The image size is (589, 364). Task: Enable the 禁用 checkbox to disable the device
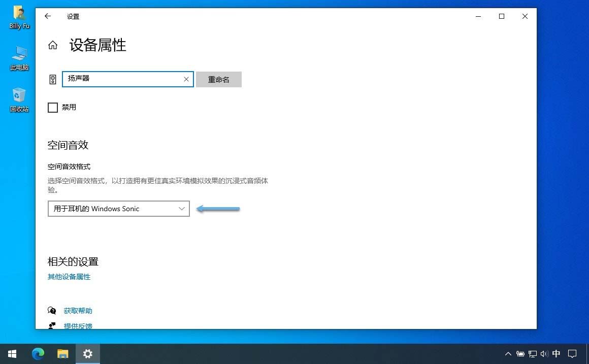tap(52, 107)
